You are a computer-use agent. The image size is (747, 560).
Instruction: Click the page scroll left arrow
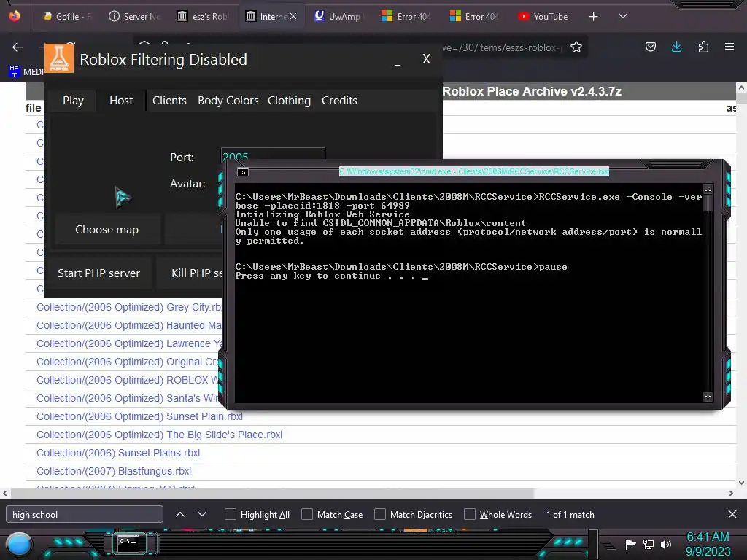click(x=5, y=493)
